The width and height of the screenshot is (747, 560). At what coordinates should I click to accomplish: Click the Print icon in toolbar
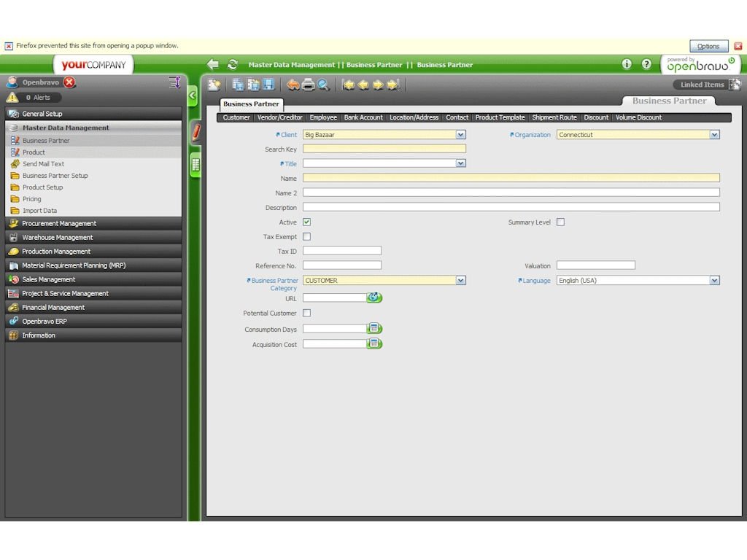pyautogui.click(x=309, y=85)
